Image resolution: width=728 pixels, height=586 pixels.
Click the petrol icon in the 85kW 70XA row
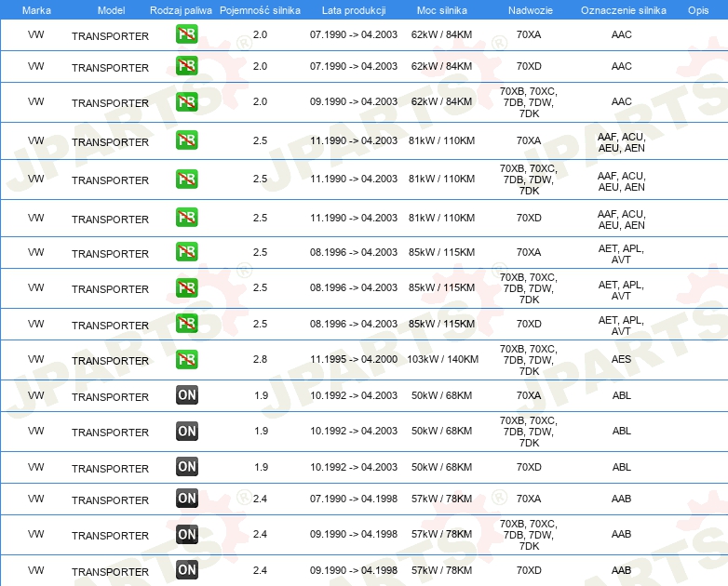pos(186,252)
